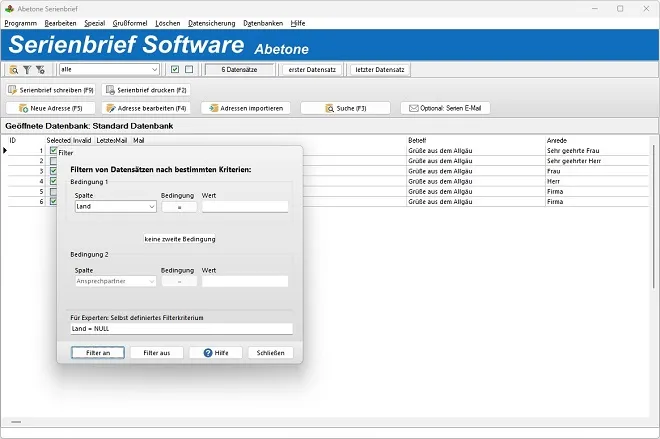Click the 'erster Datensatz' button
The image size is (660, 439).
click(x=312, y=69)
